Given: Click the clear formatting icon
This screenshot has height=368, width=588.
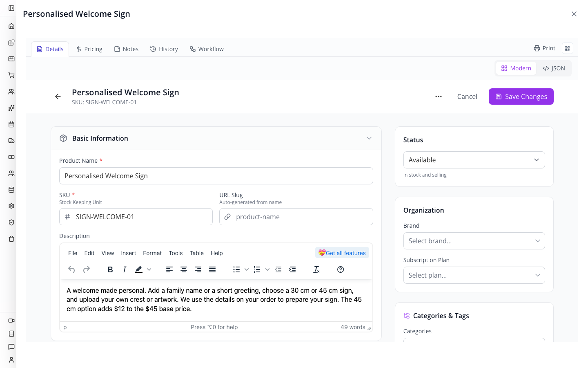Looking at the screenshot, I should [316, 269].
